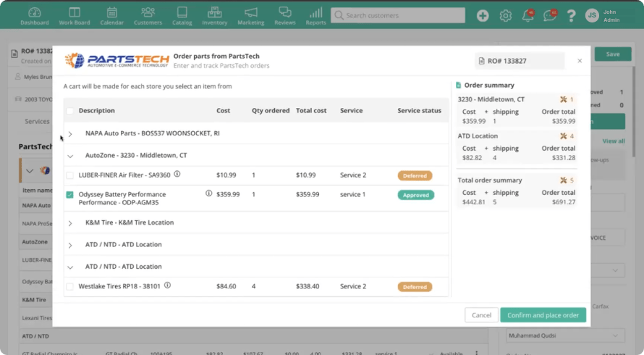Collapse the AutoZone - 3230 - Middletown row

pyautogui.click(x=70, y=156)
